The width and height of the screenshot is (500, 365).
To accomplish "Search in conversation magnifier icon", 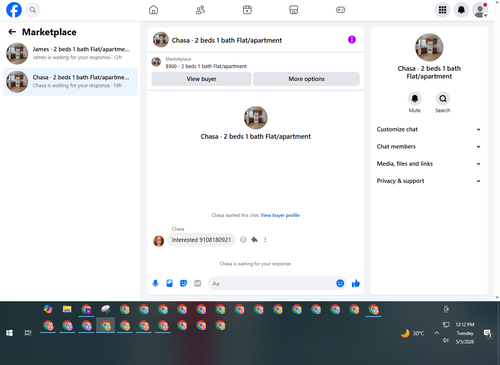I will pyautogui.click(x=443, y=98).
